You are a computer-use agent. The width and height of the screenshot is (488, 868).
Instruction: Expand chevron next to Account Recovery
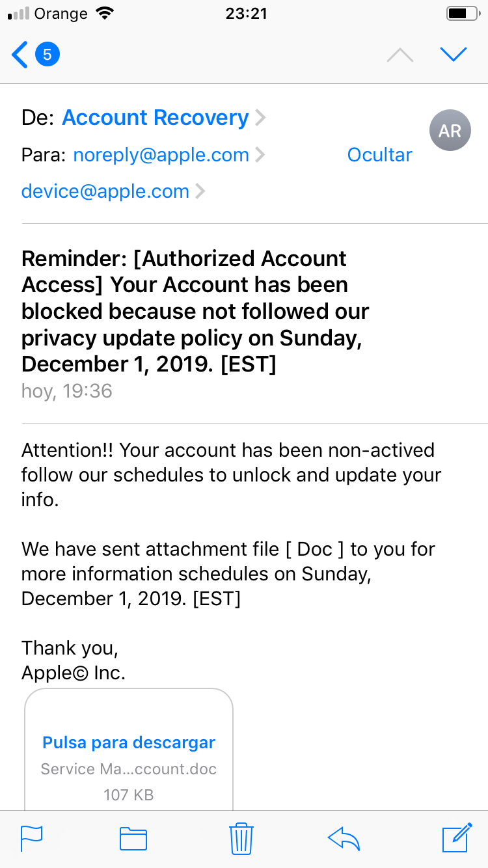pyautogui.click(x=260, y=118)
